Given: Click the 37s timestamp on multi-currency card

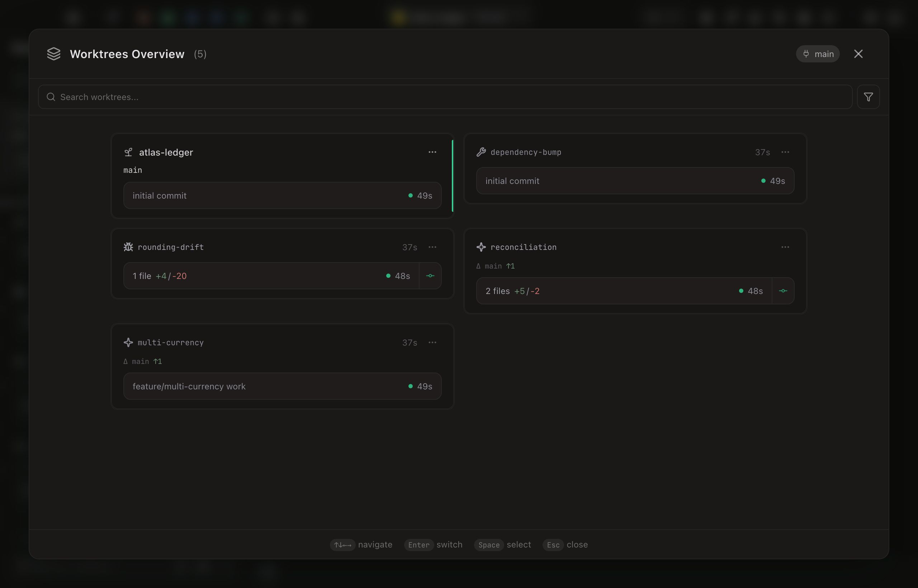Looking at the screenshot, I should point(410,342).
